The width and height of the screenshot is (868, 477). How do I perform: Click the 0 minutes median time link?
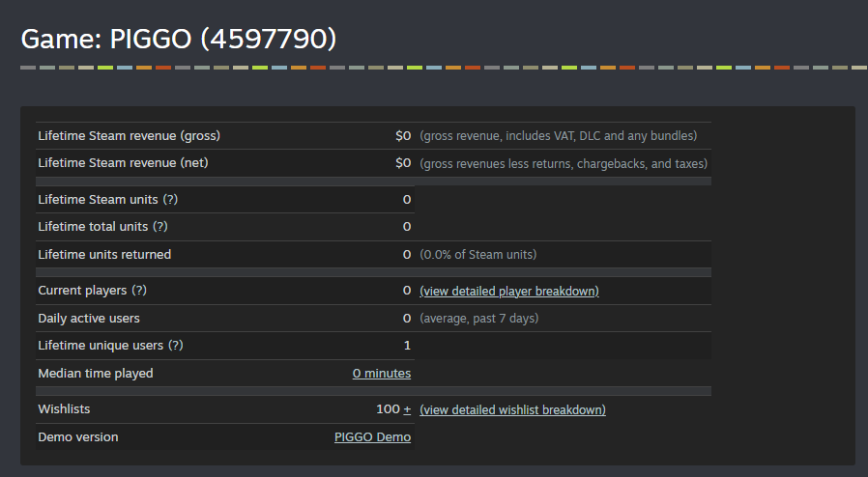[x=382, y=374]
